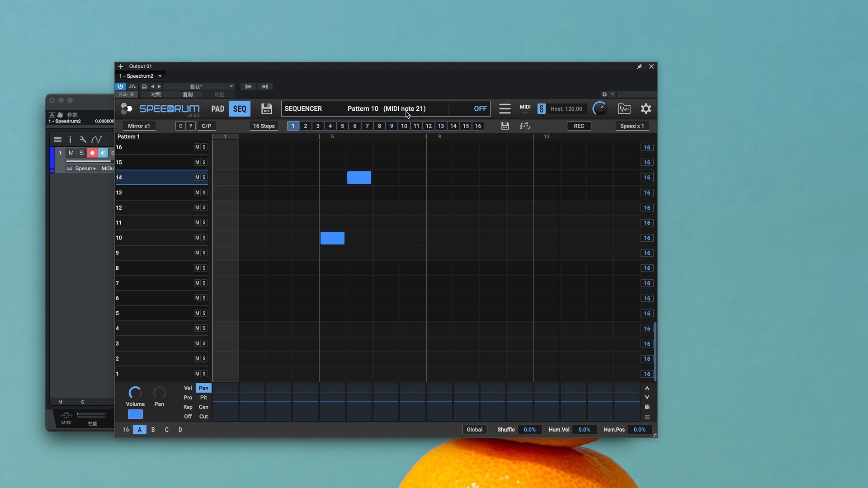Open the Global mode selector
The width and height of the screenshot is (868, 488).
tap(474, 430)
